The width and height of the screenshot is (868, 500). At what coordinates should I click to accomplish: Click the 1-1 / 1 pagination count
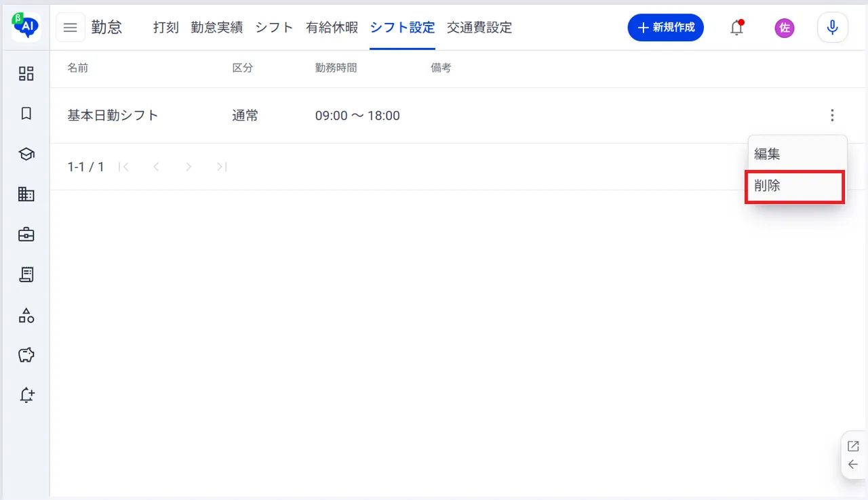pyautogui.click(x=86, y=167)
